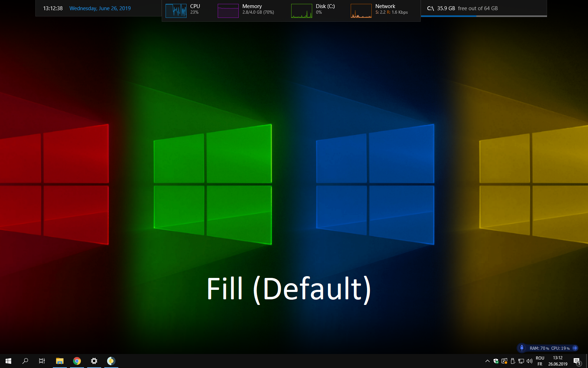This screenshot has height=368, width=588.
Task: Open the volume control from the tray
Action: tap(529, 361)
